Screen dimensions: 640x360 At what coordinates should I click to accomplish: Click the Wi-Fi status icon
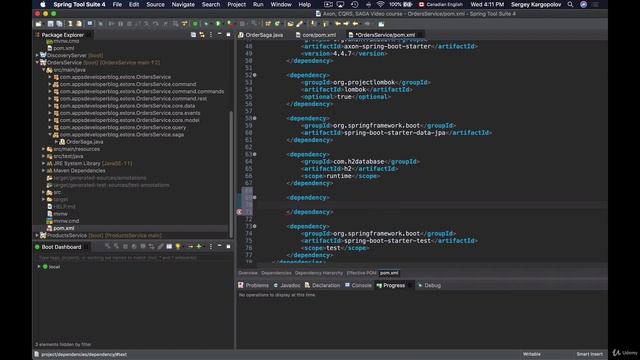(380, 4)
